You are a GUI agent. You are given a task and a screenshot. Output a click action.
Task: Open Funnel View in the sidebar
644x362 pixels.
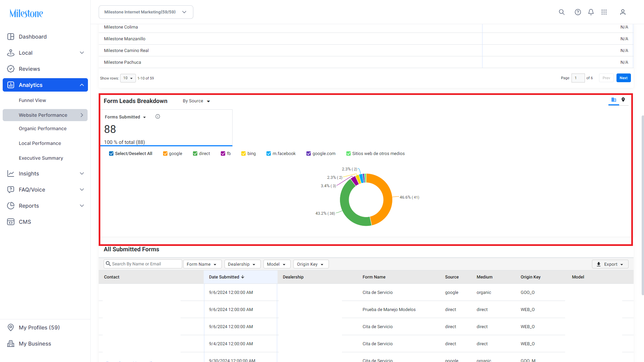(x=32, y=100)
